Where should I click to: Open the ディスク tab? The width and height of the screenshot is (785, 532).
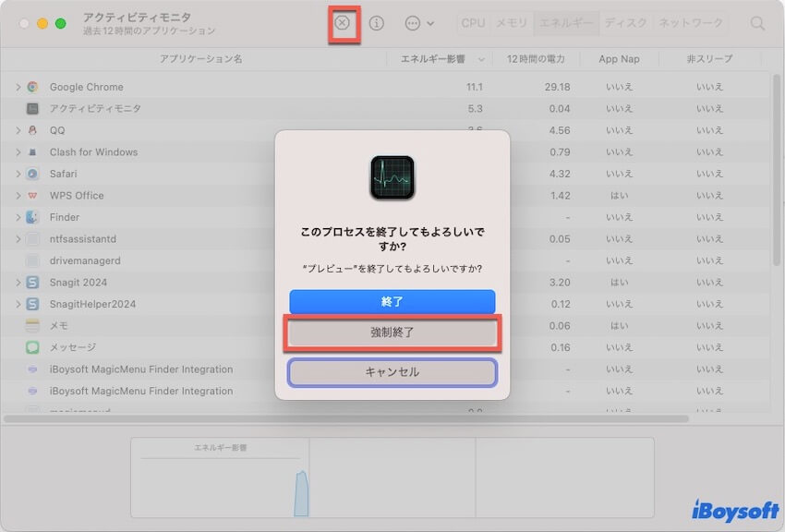point(626,23)
